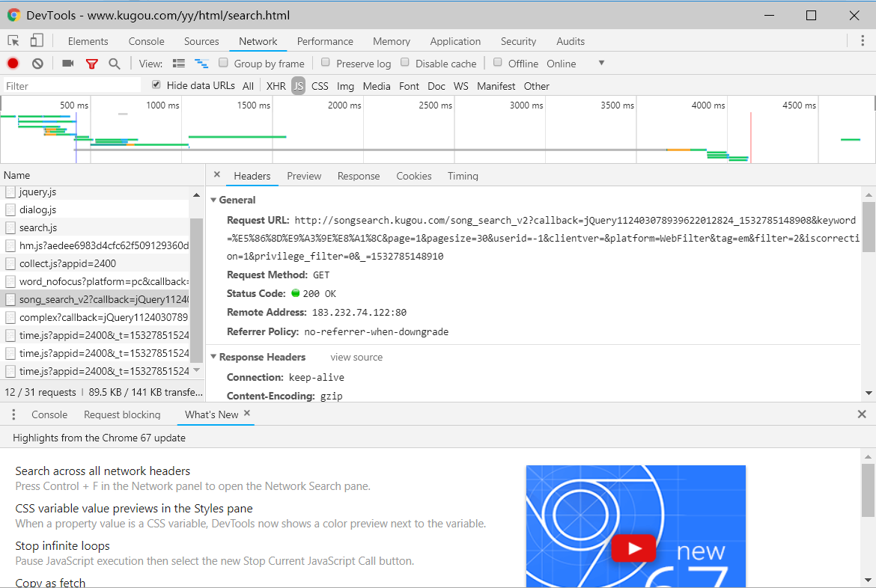Open the Sources panel tab
This screenshot has height=588, width=876.
(x=201, y=41)
